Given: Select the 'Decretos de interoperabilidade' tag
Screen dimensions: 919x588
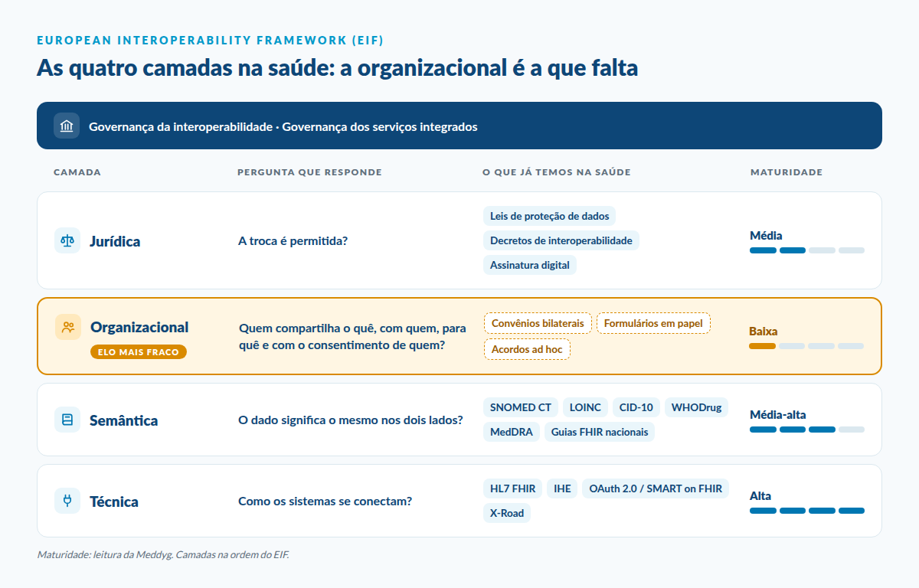Looking at the screenshot, I should pos(561,240).
